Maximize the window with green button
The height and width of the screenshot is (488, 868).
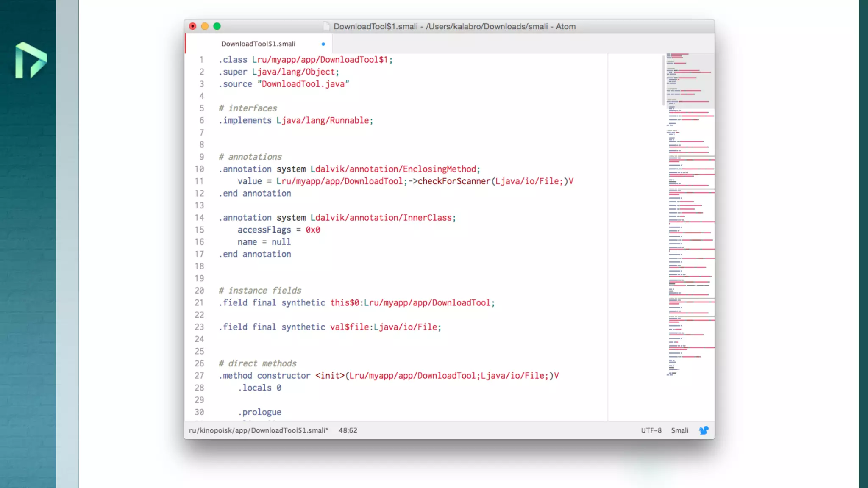click(217, 26)
